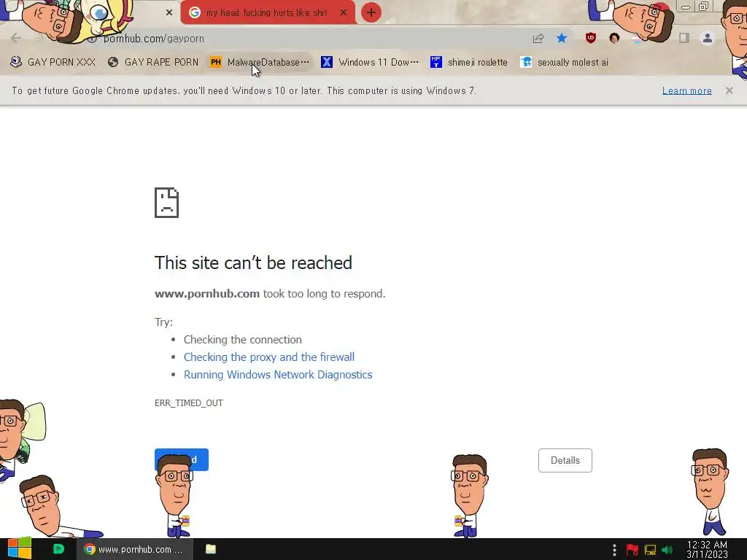The height and width of the screenshot is (560, 747).
Task: Close the red Google search tab
Action: point(344,13)
